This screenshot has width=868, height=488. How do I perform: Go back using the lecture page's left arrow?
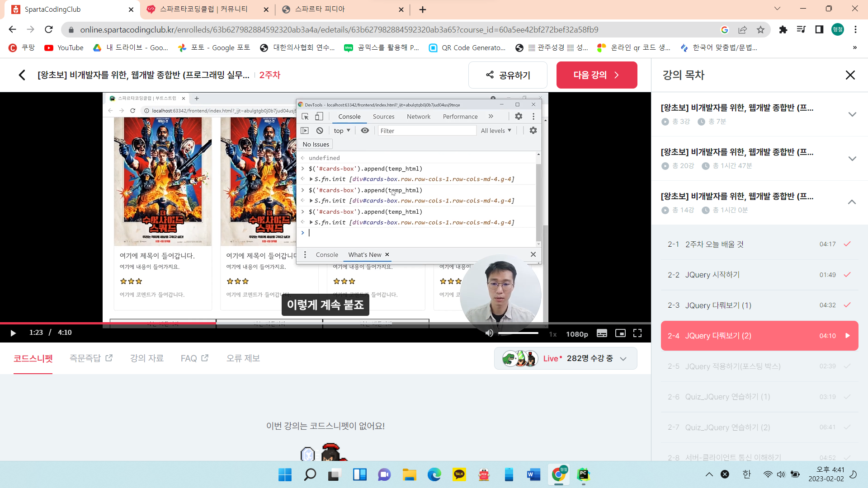coord(22,75)
